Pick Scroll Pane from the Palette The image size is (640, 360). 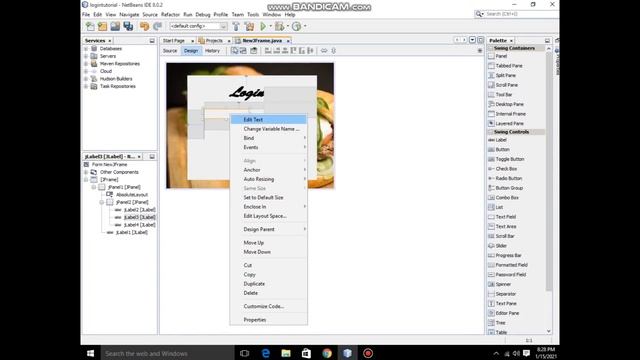click(x=503, y=85)
